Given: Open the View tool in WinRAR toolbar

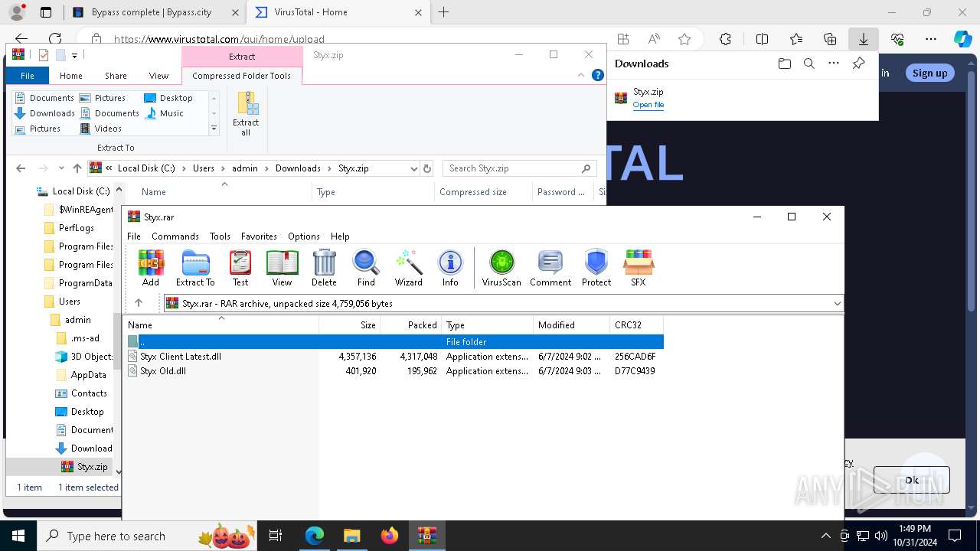Looking at the screenshot, I should point(282,269).
